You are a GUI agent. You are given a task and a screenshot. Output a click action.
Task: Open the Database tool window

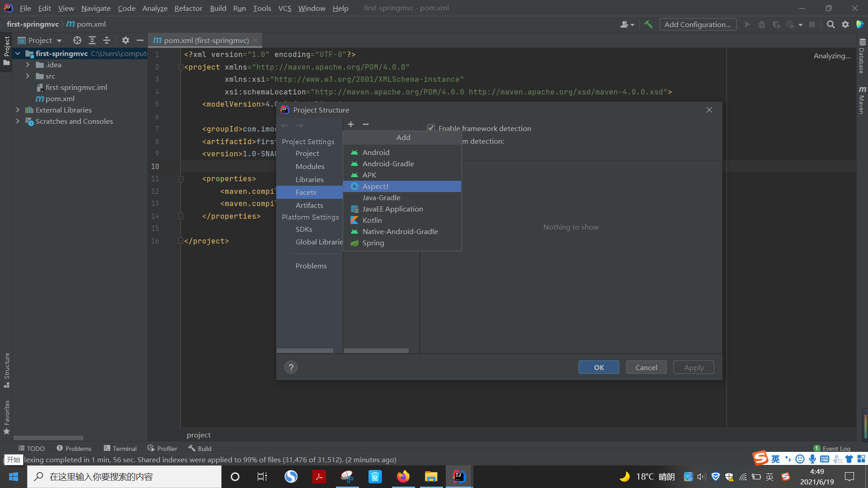862,56
